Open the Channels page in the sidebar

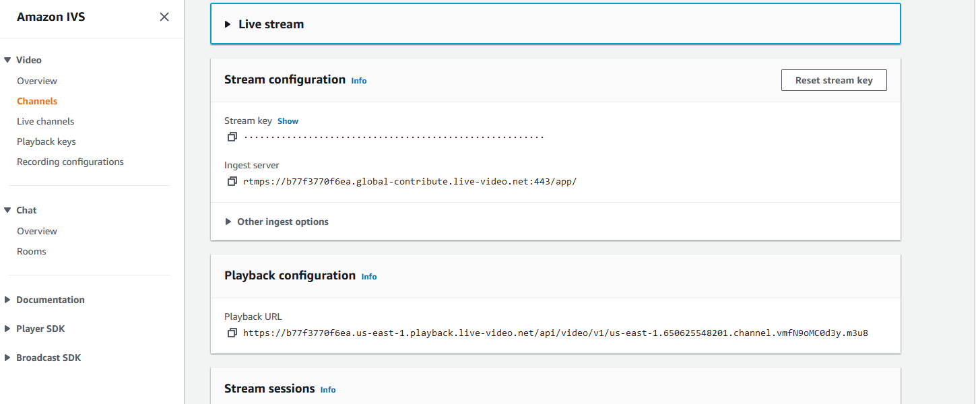click(x=37, y=101)
